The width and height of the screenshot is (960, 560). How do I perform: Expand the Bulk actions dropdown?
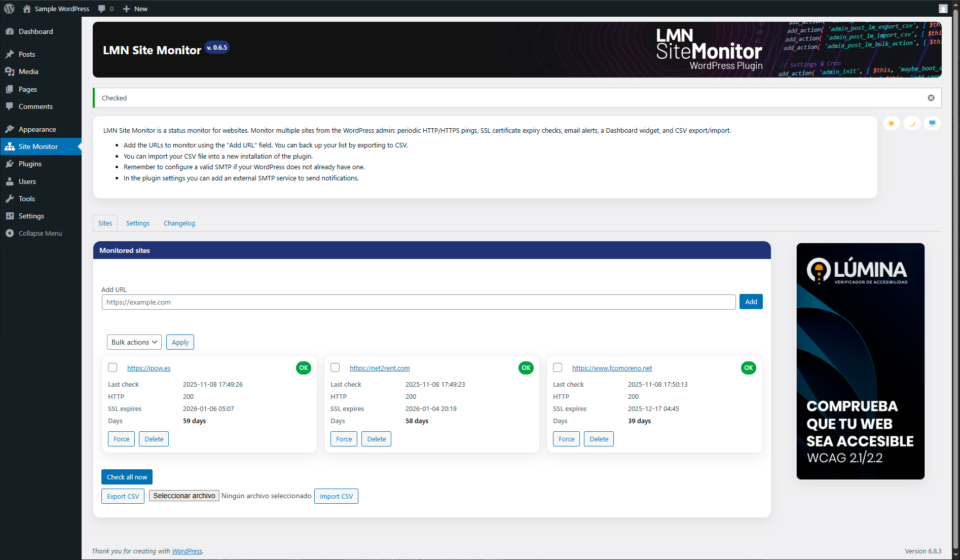[x=134, y=342]
